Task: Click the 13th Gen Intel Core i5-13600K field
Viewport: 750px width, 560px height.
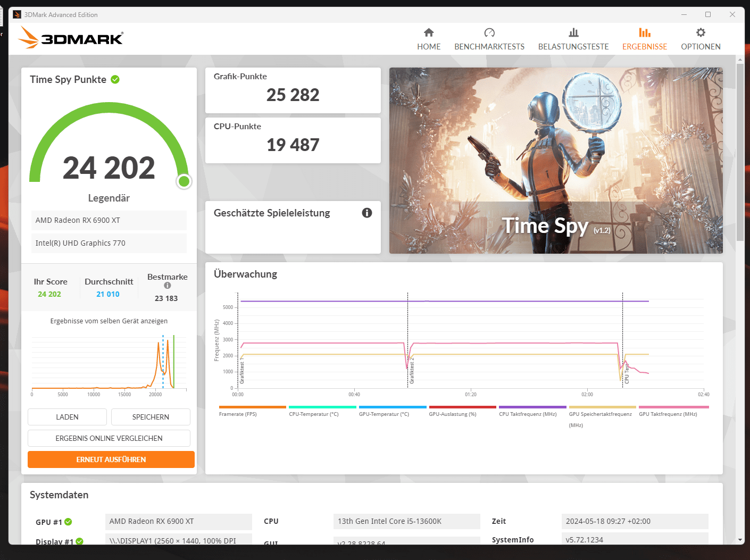Action: 407,521
